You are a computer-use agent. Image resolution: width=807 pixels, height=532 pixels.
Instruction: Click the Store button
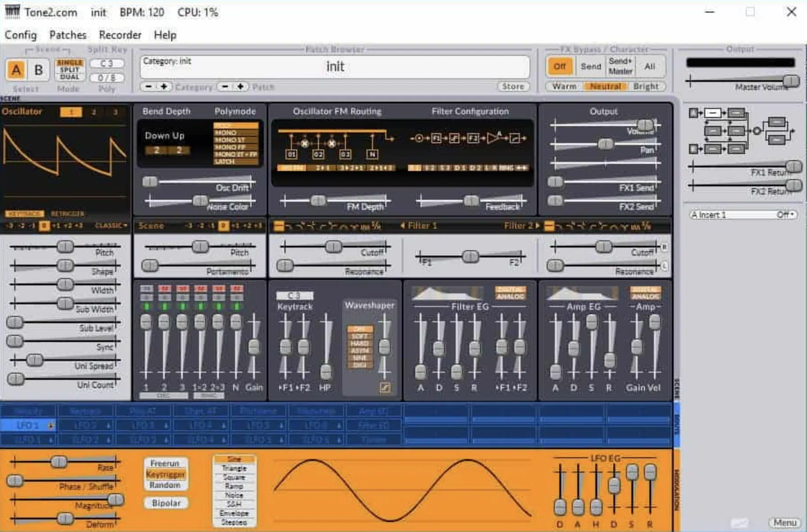(x=513, y=86)
